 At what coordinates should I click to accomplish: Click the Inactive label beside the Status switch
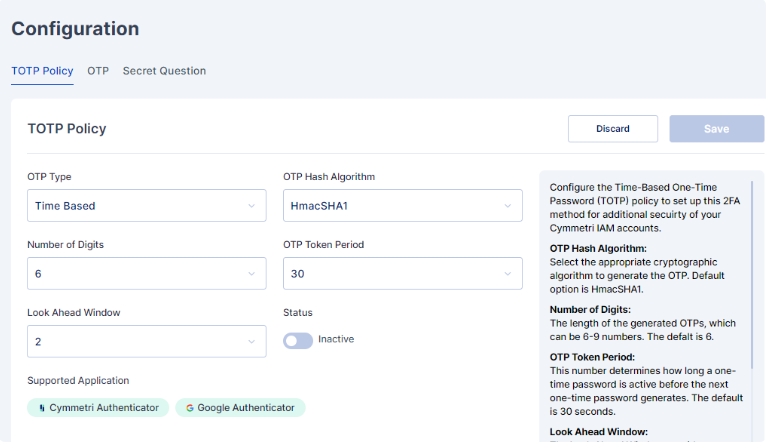[x=336, y=339]
